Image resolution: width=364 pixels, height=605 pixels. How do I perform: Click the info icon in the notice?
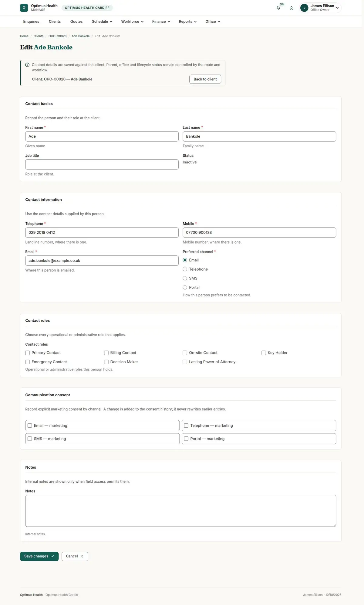[x=27, y=65]
